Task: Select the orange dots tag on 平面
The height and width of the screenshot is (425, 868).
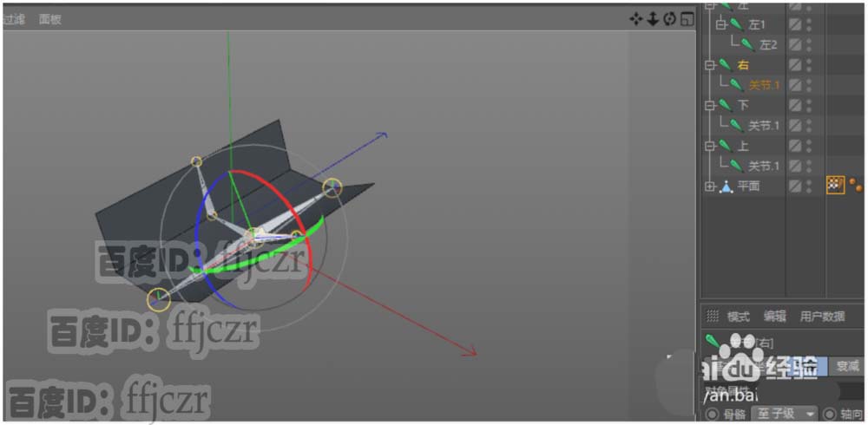Action: tap(857, 186)
